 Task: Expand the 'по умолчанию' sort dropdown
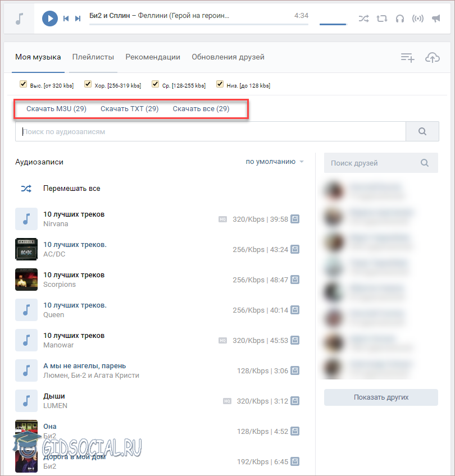pyautogui.click(x=275, y=162)
